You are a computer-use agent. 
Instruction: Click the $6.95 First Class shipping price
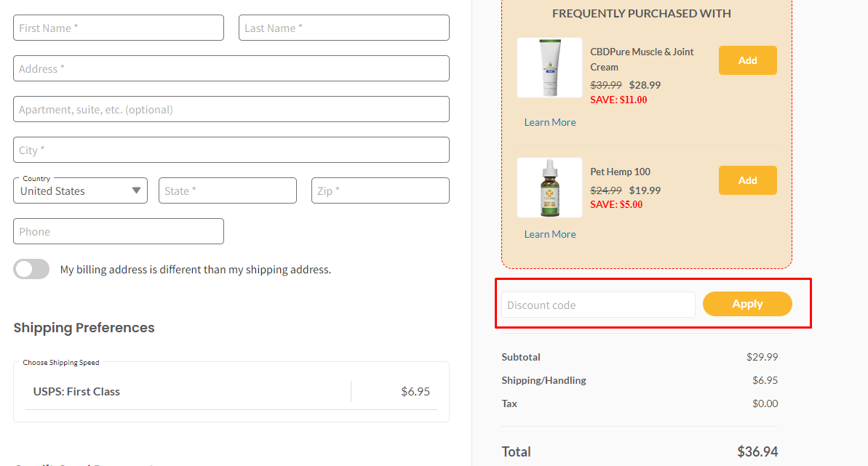(x=415, y=392)
